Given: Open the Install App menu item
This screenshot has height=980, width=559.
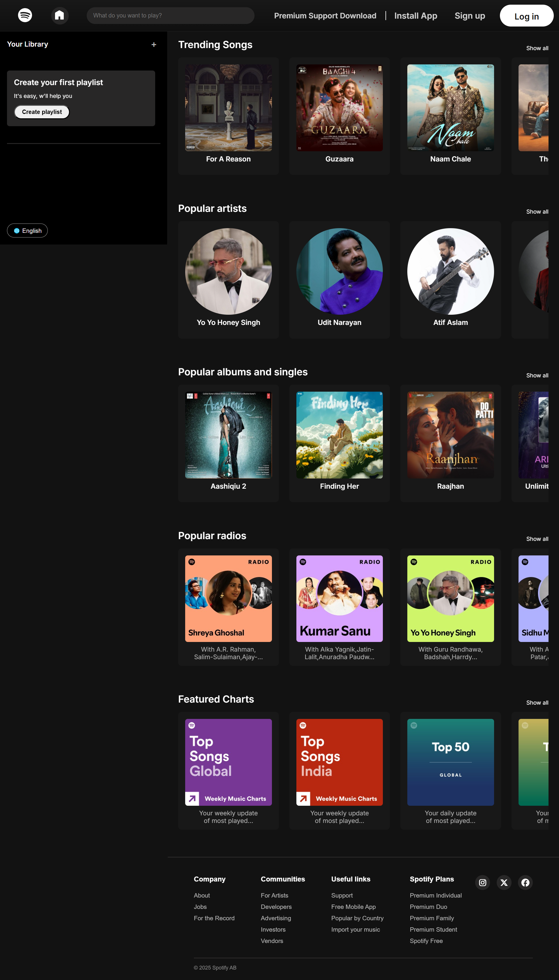Looking at the screenshot, I should [415, 16].
